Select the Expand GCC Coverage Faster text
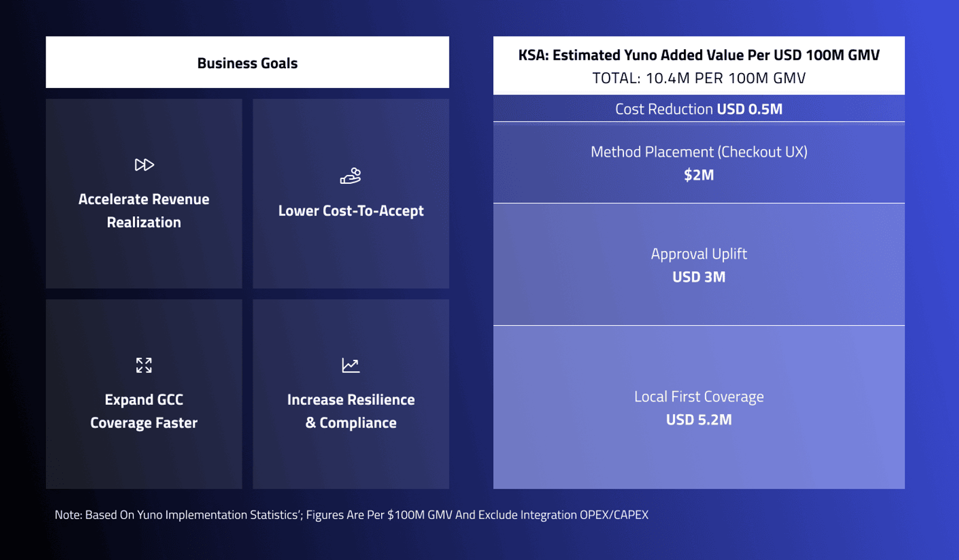 [144, 411]
